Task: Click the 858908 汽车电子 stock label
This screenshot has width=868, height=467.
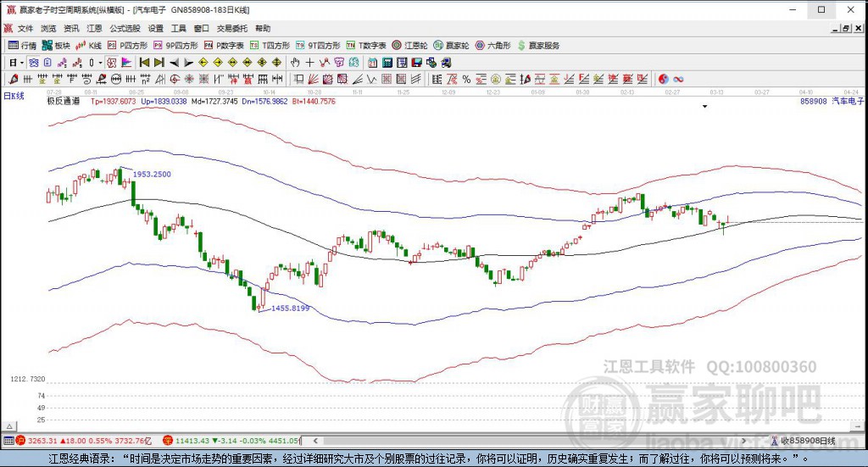Action: tap(832, 101)
